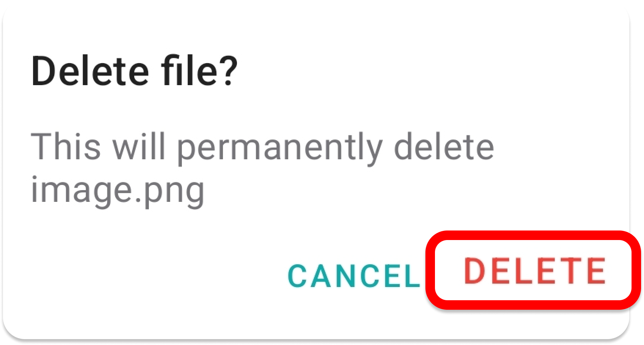Select the 'Delete file?' dialog title
Image resolution: width=644 pixels, height=345 pixels.
135,71
